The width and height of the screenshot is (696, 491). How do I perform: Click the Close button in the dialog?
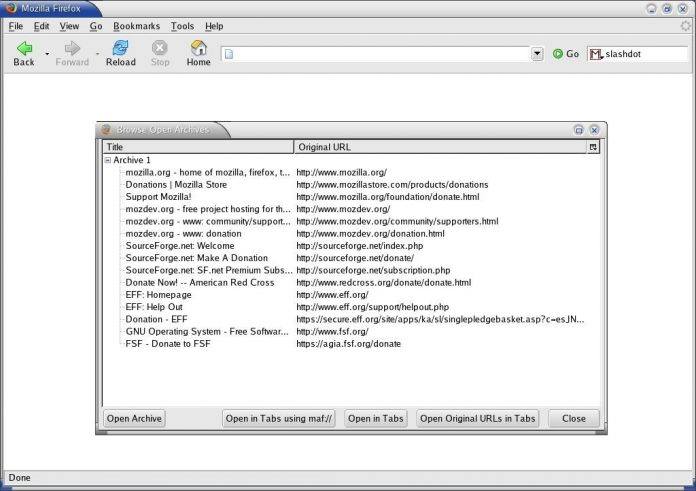pos(573,419)
